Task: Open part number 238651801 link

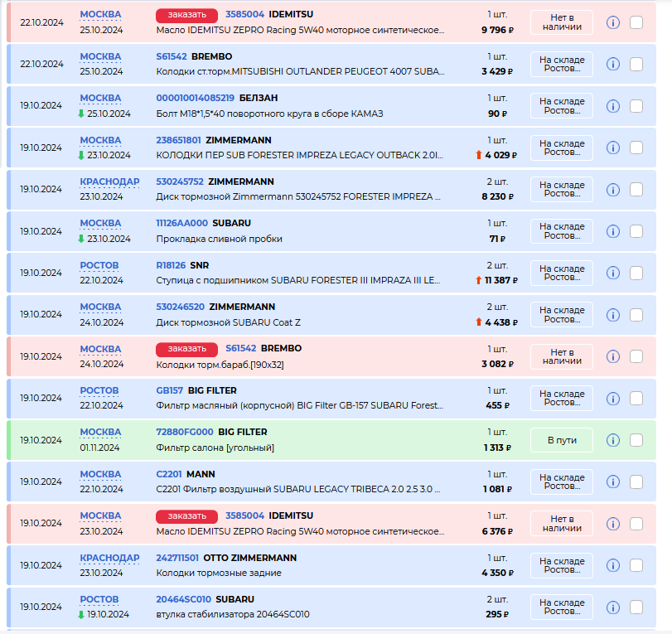Action: [x=178, y=140]
